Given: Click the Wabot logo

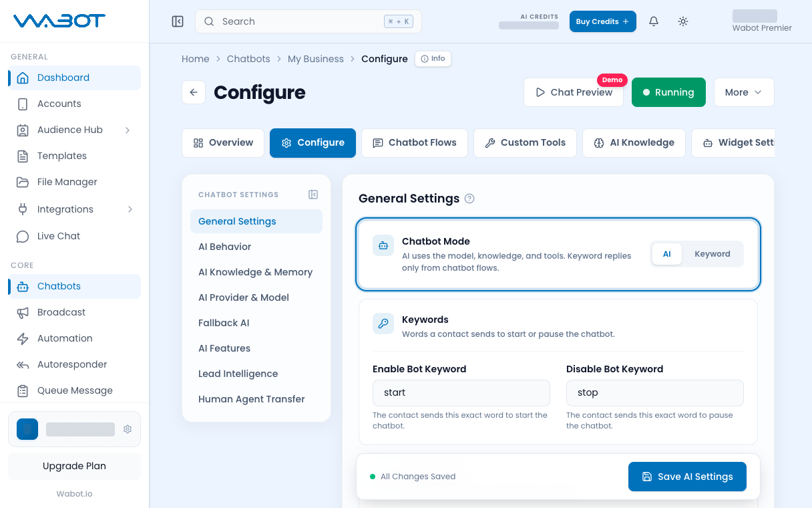Looking at the screenshot, I should (59, 21).
